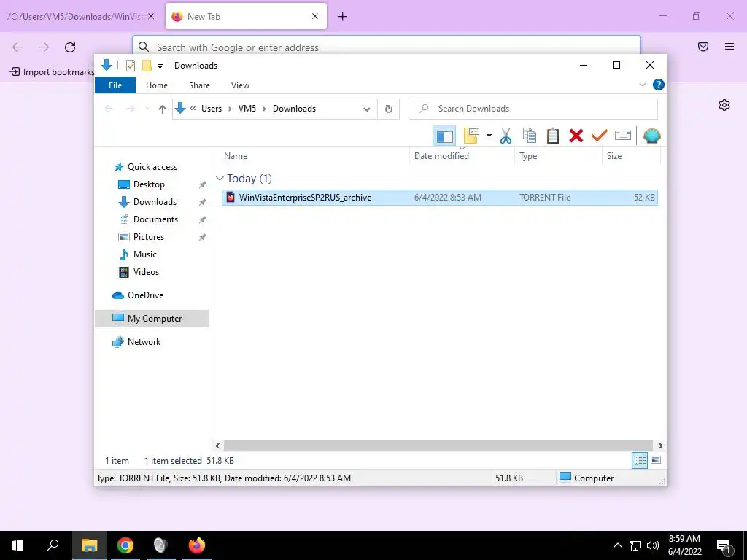Image resolution: width=747 pixels, height=560 pixels.
Task: Click the Copy pages icon
Action: click(530, 136)
